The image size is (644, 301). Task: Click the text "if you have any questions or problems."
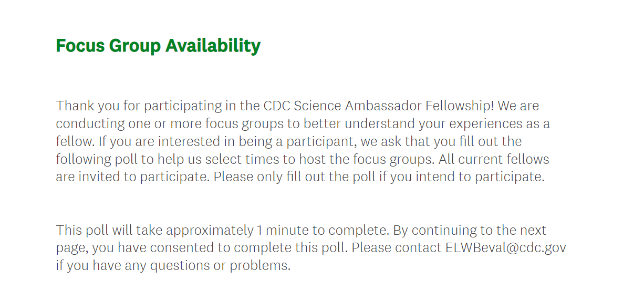point(173,266)
